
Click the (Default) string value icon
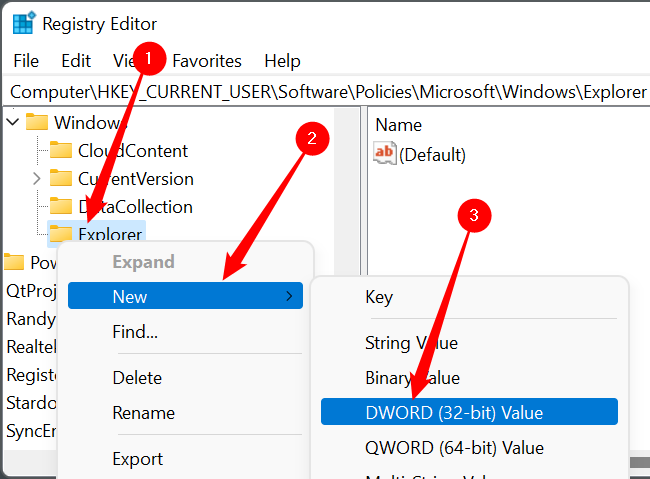(384, 154)
